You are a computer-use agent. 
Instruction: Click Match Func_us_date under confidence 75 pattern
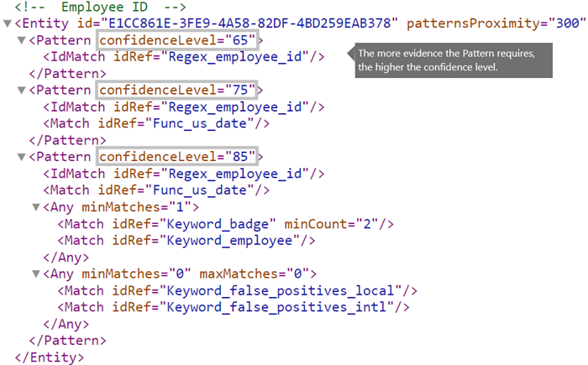pos(156,123)
